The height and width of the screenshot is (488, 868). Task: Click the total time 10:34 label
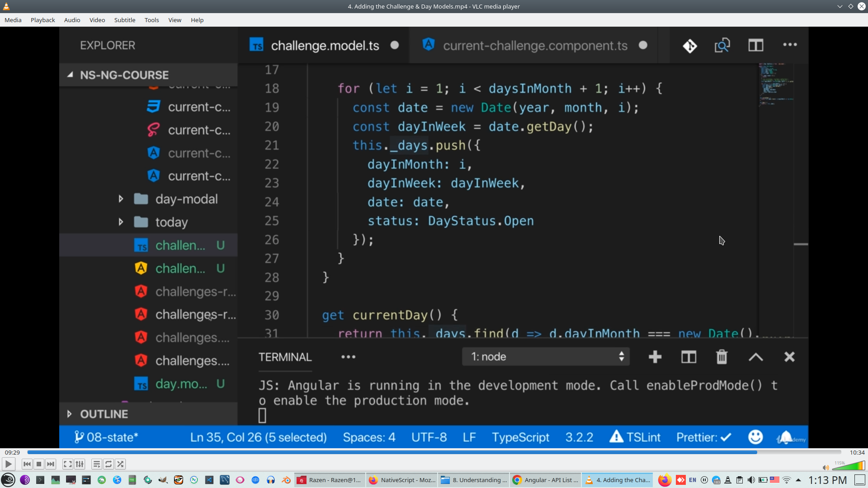857,452
